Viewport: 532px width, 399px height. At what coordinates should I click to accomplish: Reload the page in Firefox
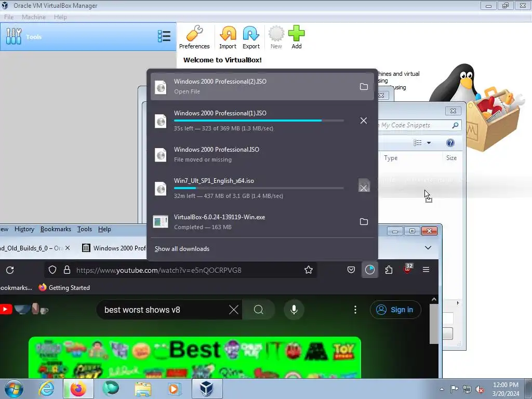pyautogui.click(x=10, y=270)
